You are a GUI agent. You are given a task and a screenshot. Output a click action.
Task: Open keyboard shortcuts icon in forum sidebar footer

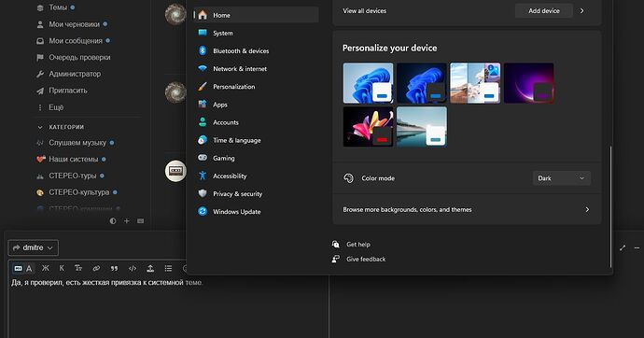[x=140, y=221]
